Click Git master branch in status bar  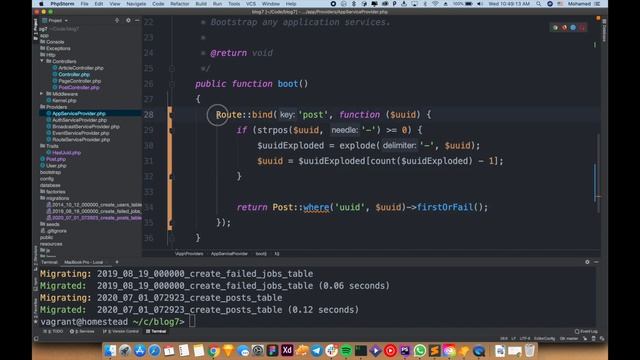point(569,339)
